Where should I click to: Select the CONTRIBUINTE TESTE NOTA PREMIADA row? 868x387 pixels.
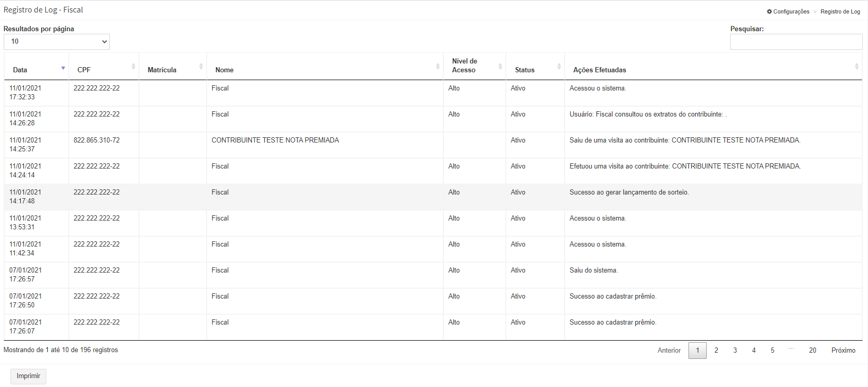coord(275,140)
